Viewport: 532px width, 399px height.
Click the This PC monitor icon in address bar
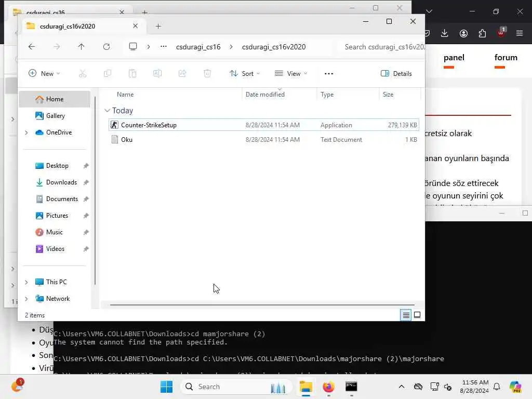(133, 47)
